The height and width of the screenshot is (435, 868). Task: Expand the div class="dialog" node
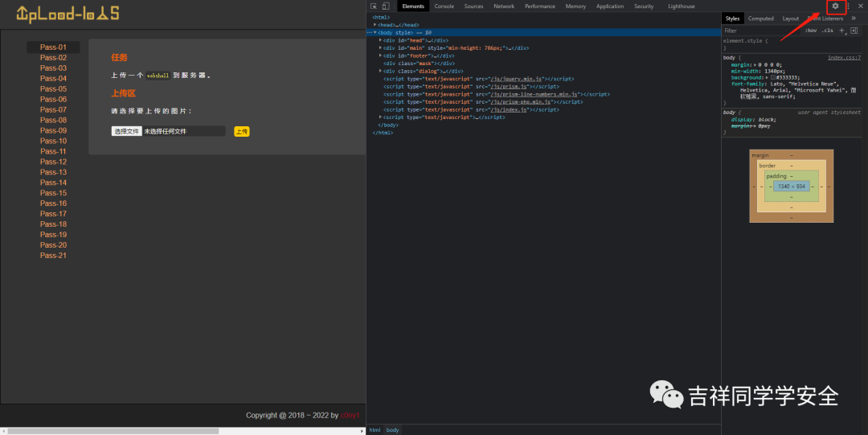tap(380, 71)
